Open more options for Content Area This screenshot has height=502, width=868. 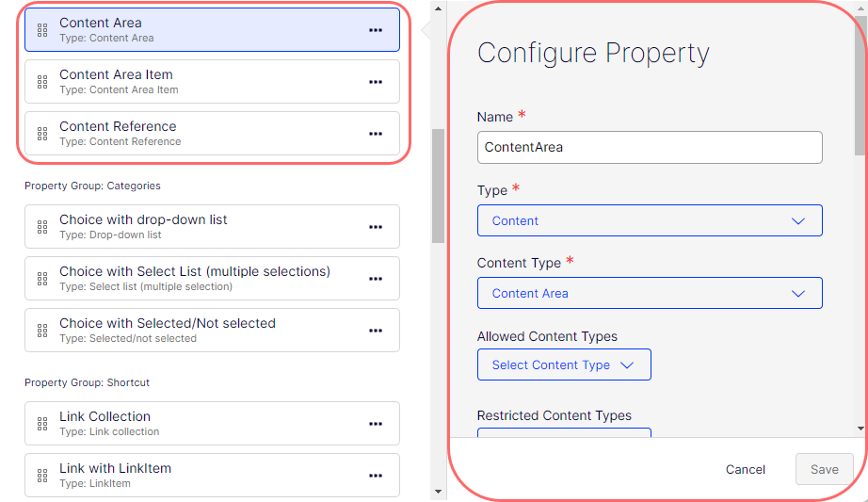[376, 30]
